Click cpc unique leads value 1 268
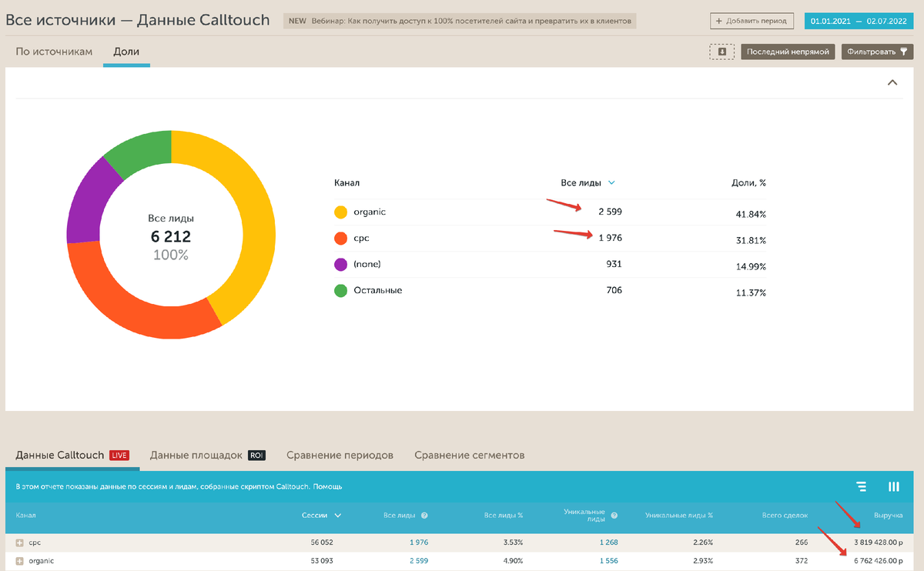Screen dimensions: 924x571 point(608,543)
